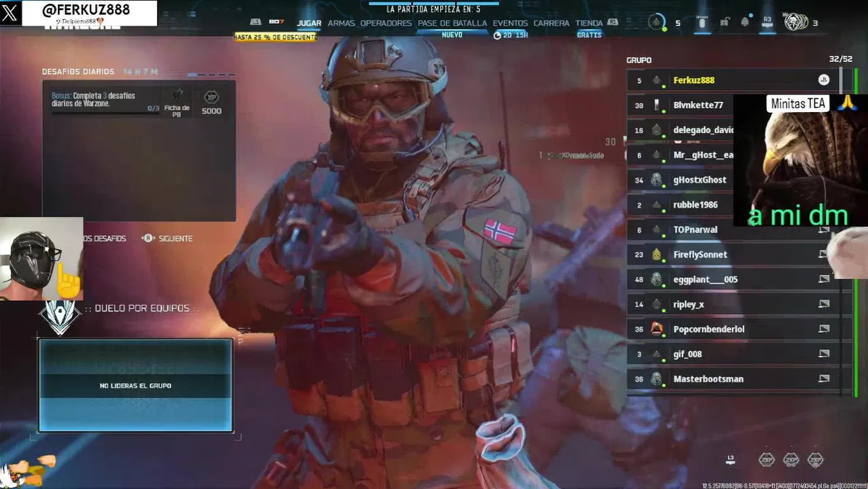The image size is (868, 489).
Task: Open notifications bell icon
Action: tap(745, 22)
